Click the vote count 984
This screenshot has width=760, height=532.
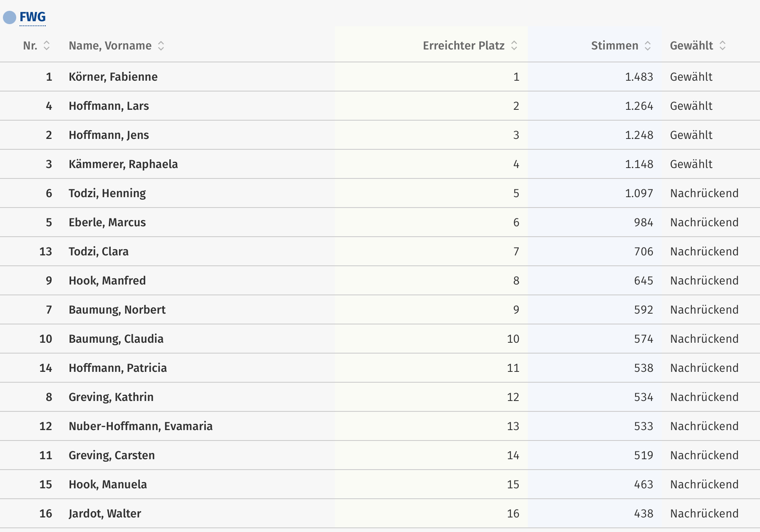point(644,223)
